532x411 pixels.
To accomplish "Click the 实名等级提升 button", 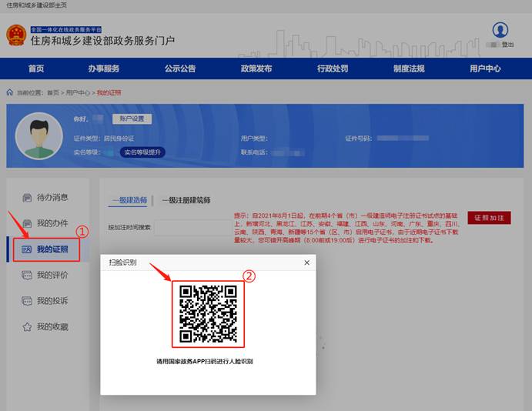I will click(x=142, y=152).
